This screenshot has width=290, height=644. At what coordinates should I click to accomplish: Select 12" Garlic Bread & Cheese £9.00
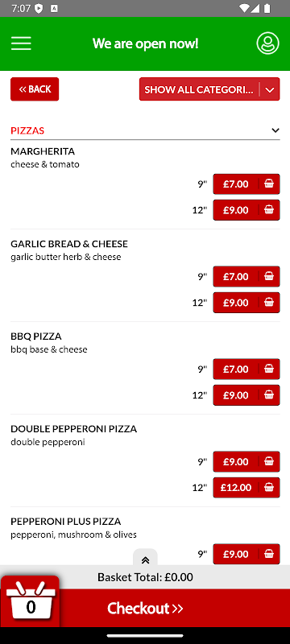click(x=246, y=303)
